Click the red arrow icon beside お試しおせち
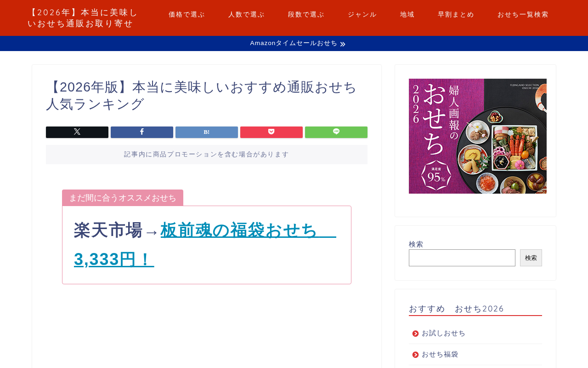The image size is (588, 368). tap(415, 333)
